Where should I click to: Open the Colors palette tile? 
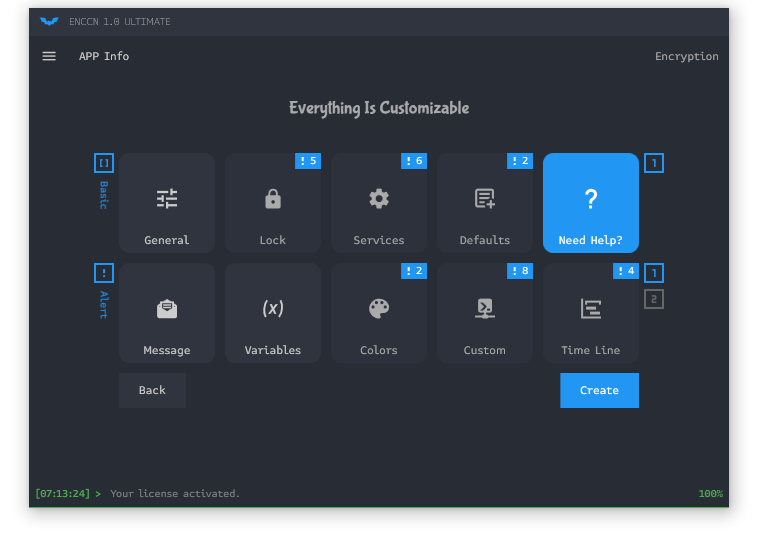(x=379, y=313)
